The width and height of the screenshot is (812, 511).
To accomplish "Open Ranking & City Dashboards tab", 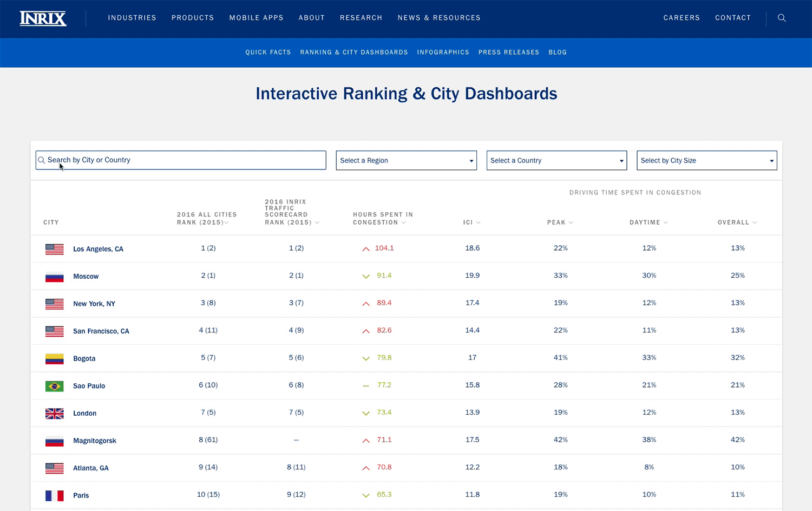I will (354, 53).
